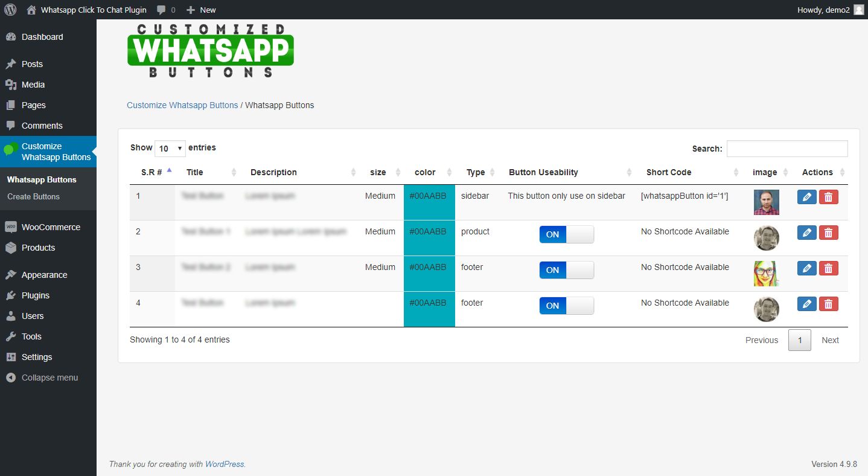Viewport: 868px width, 476px height.
Task: Click the Customize Whatsapp Buttons breadcrumb link
Action: [182, 105]
